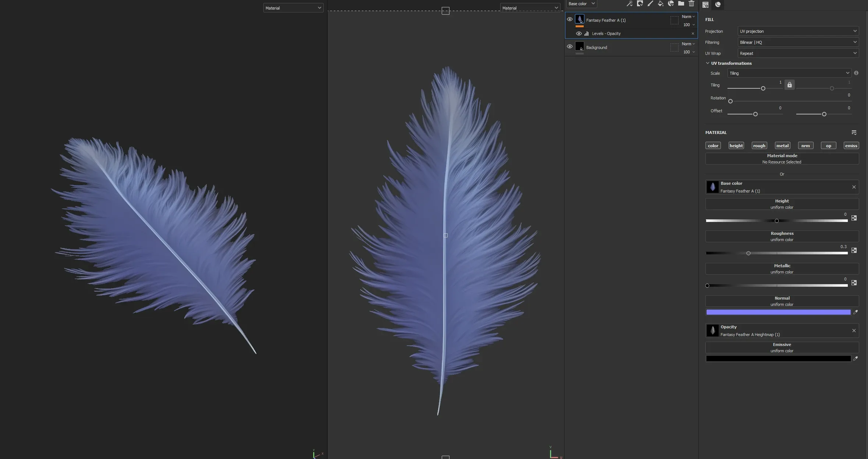Open the Base color channel dropdown
The image size is (868, 459).
coord(581,4)
